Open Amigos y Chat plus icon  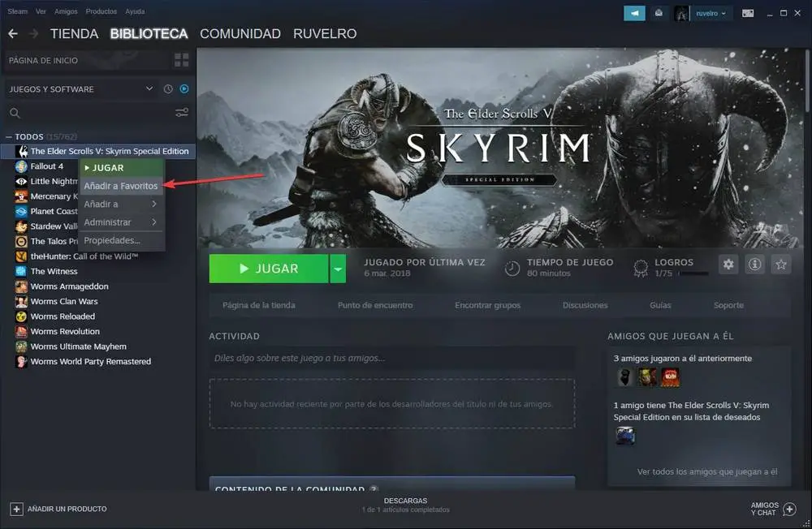pos(789,509)
